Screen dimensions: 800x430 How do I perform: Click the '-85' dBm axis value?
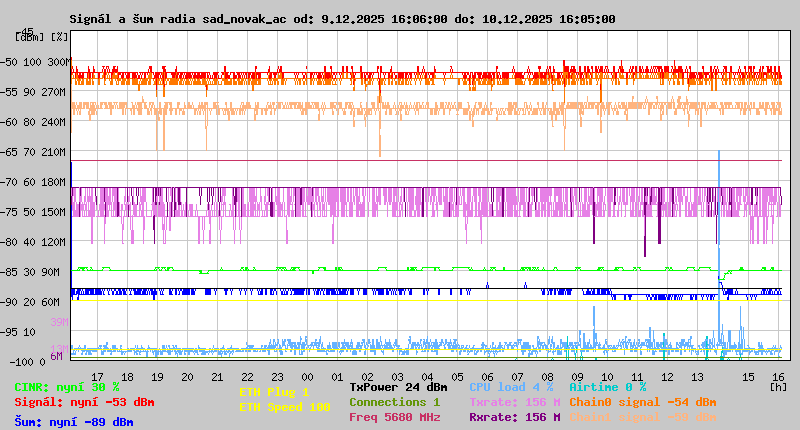[x=9, y=272]
